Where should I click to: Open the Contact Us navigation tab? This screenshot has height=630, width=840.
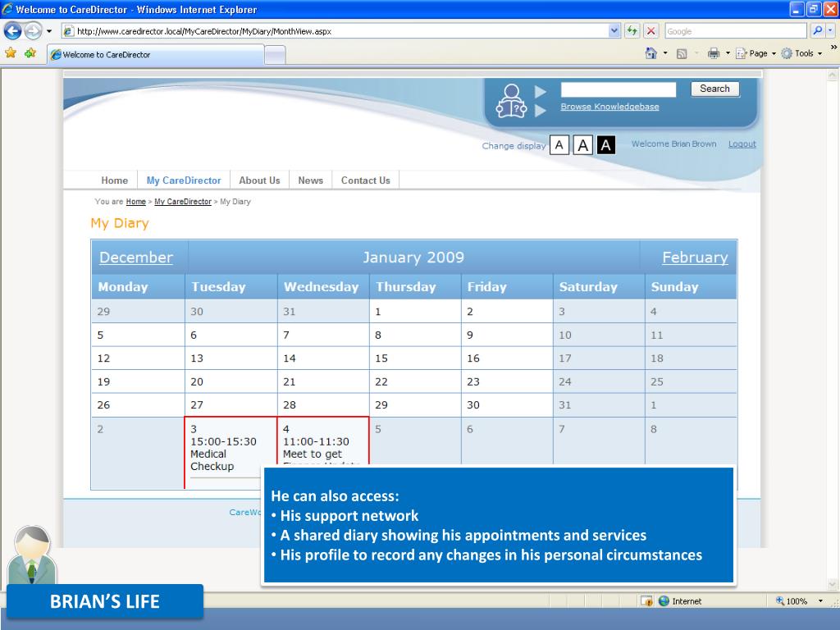366,180
